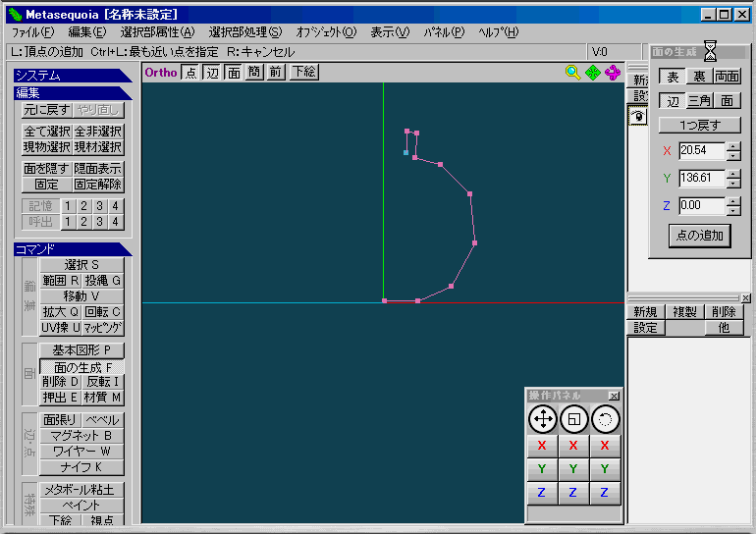
Task: Click the green pan view icon
Action: coord(593,73)
